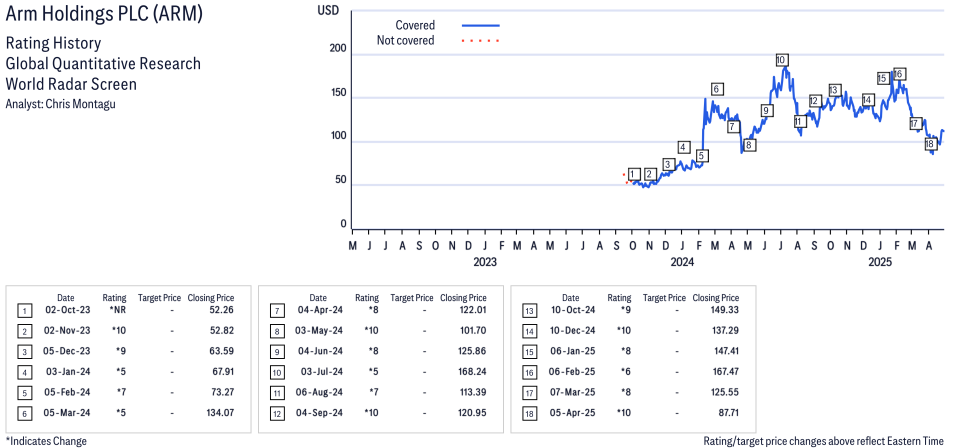Viewport: 955px width, 448px height.
Task: Click the boxed number 10 in the second table
Action: click(x=276, y=373)
